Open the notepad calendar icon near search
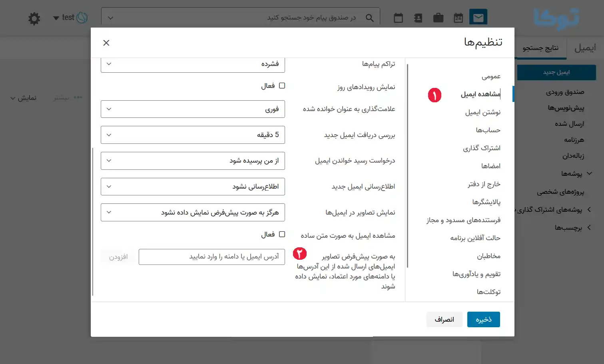Viewport: 604px width, 364px height. click(398, 18)
